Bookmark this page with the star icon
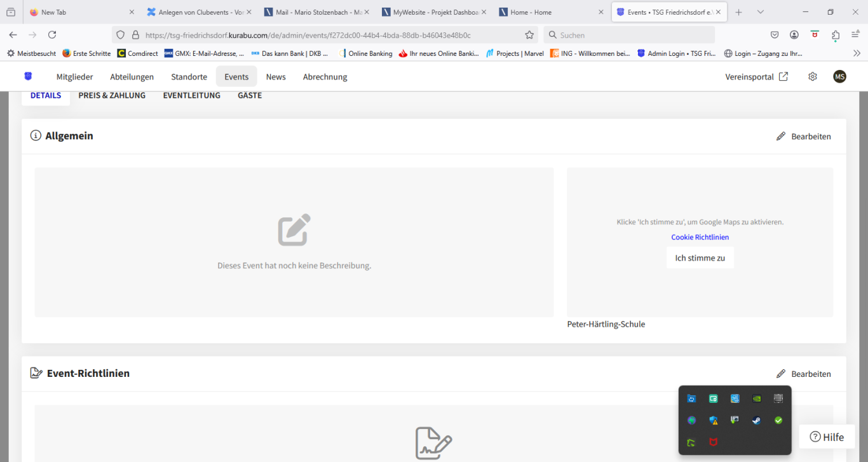 click(529, 35)
